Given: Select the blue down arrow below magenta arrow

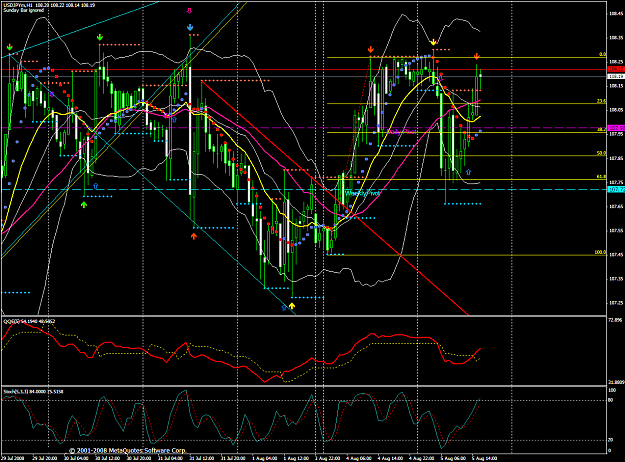Looking at the screenshot, I should 190,28.
